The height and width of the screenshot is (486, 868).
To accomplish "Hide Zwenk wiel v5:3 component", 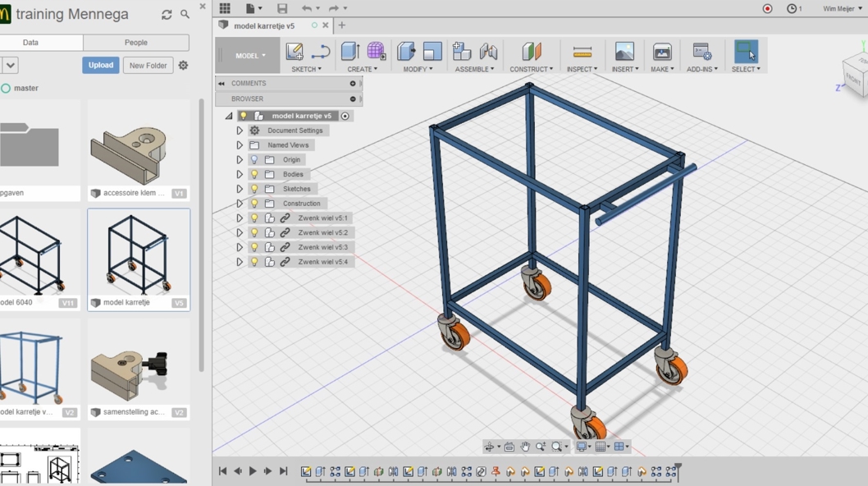I will pyautogui.click(x=254, y=247).
